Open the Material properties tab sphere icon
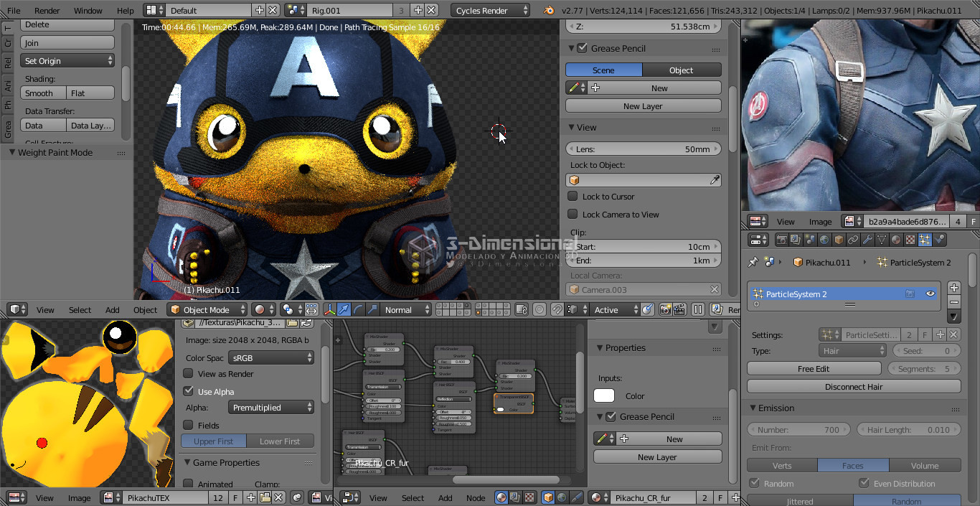 click(897, 240)
